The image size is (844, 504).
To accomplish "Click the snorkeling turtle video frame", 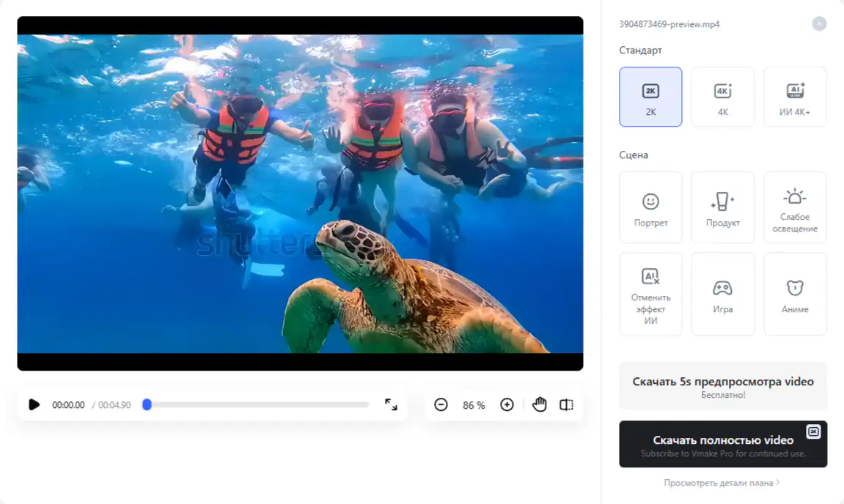I will (x=301, y=193).
